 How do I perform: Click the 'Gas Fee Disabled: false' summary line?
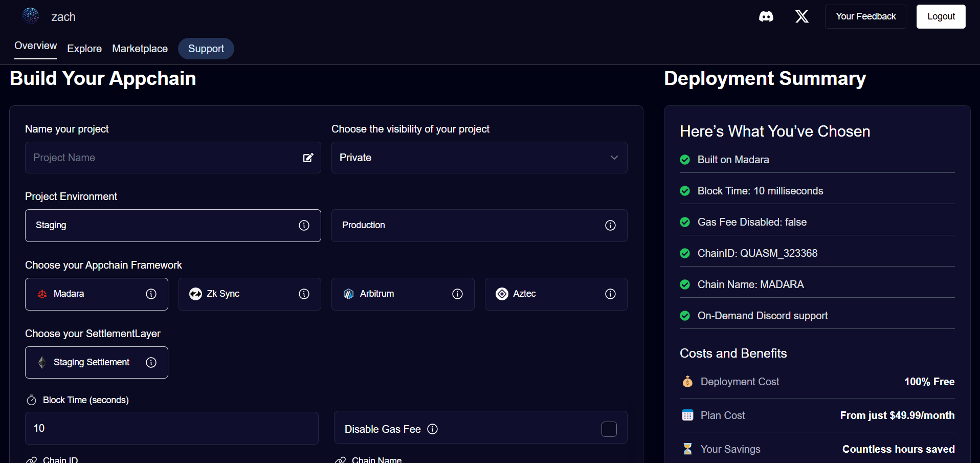tap(752, 222)
